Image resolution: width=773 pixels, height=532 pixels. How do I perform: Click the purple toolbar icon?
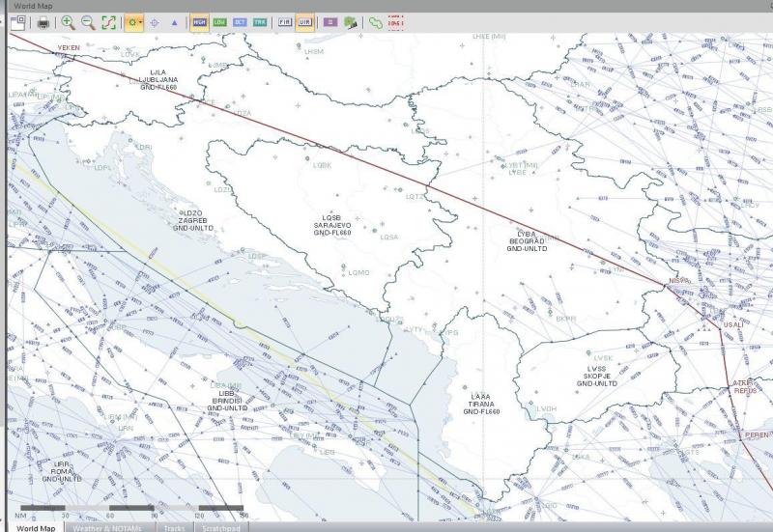tap(330, 22)
